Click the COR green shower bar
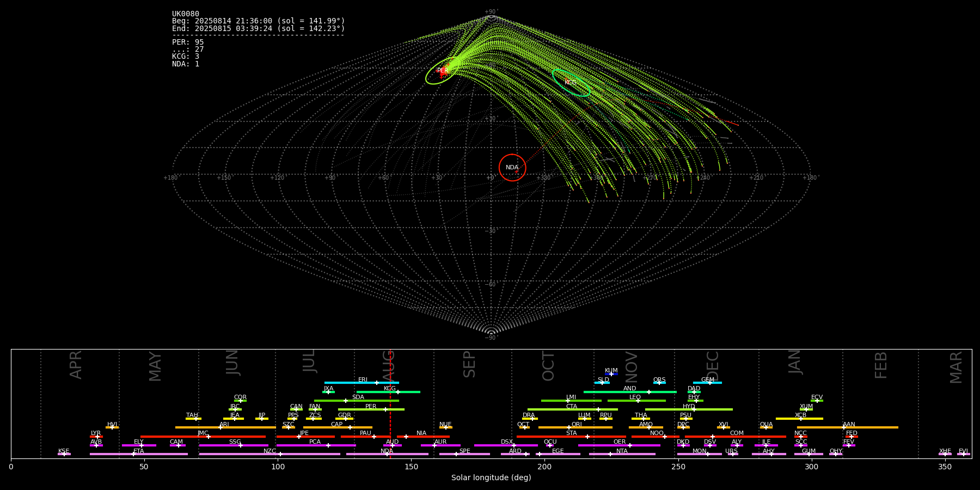980x490 pixels. [240, 401]
